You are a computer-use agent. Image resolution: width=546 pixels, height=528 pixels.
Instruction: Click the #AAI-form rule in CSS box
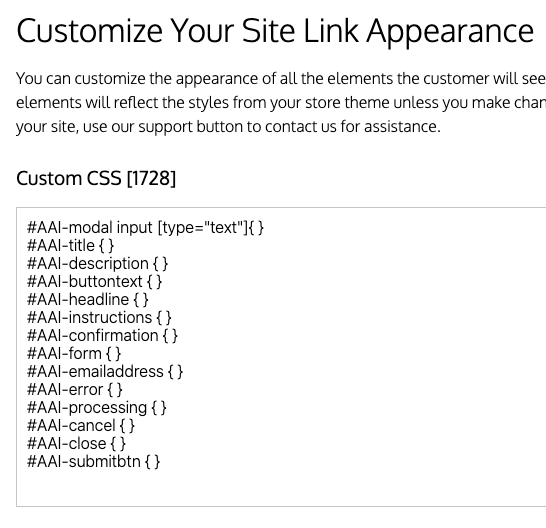click(x=74, y=354)
